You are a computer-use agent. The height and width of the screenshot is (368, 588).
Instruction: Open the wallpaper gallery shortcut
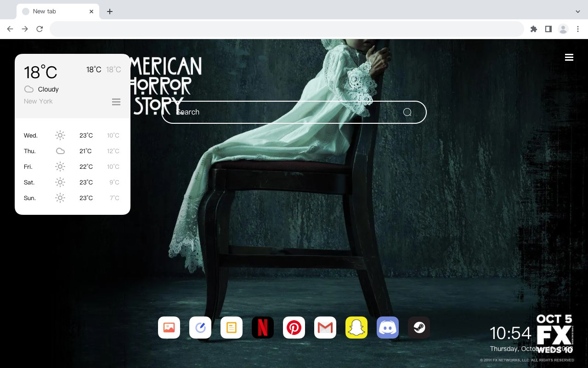coord(169,328)
